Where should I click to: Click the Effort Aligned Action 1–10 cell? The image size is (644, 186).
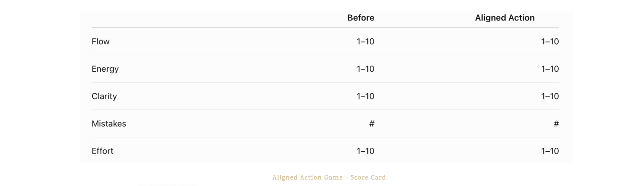click(550, 151)
